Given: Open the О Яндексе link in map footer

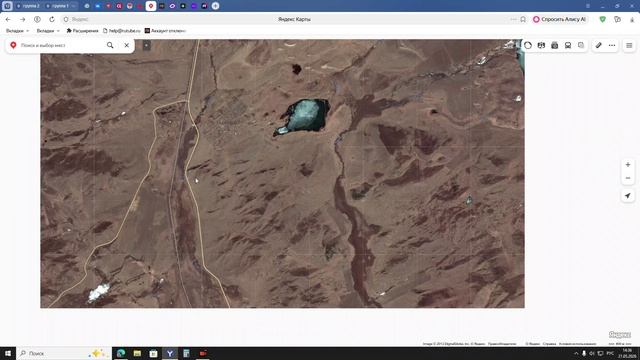Looking at the screenshot, I should point(532,344).
